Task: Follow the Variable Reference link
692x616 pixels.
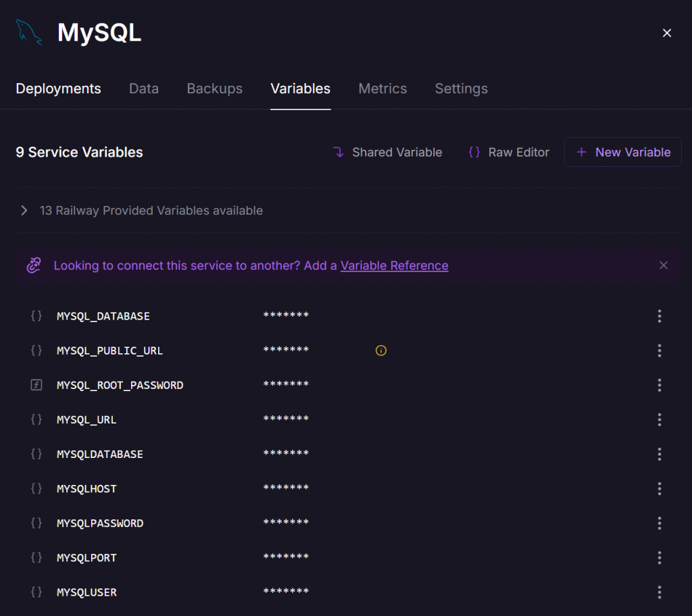Action: coord(394,265)
